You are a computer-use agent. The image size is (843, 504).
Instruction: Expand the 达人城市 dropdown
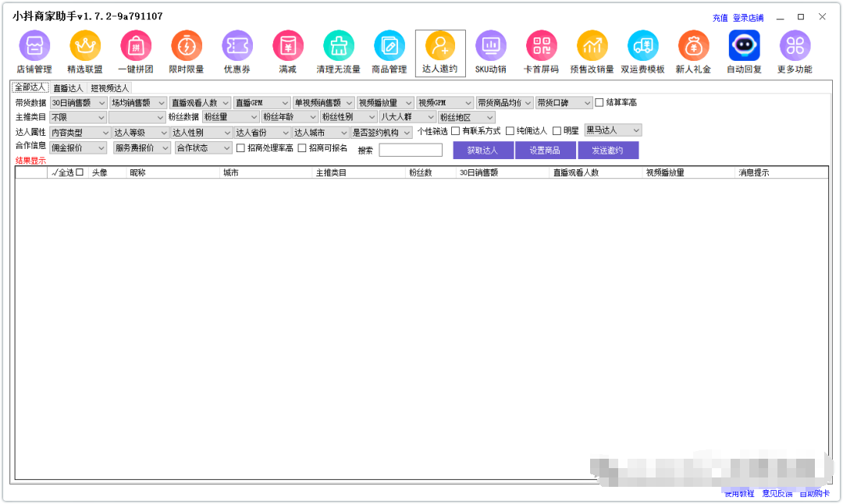tap(321, 132)
